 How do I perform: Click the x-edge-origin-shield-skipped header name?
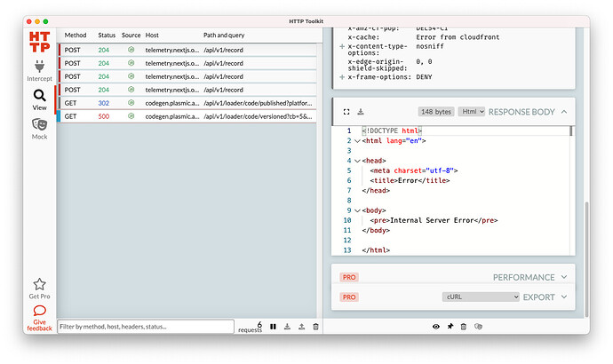tap(376, 65)
